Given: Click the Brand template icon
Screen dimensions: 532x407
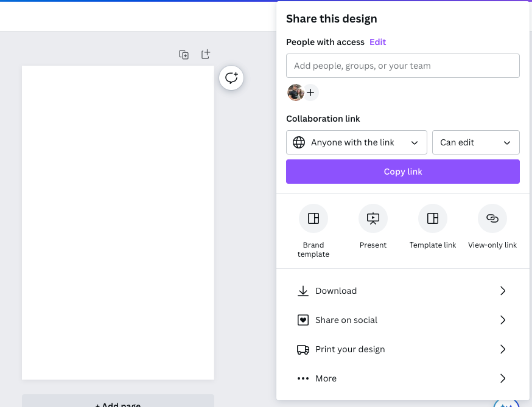Looking at the screenshot, I should 313,218.
